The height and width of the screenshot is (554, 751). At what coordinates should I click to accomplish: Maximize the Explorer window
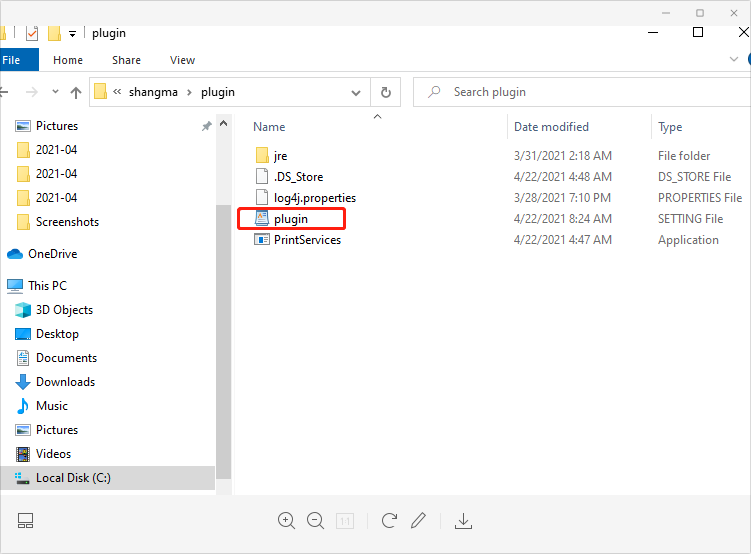698,32
